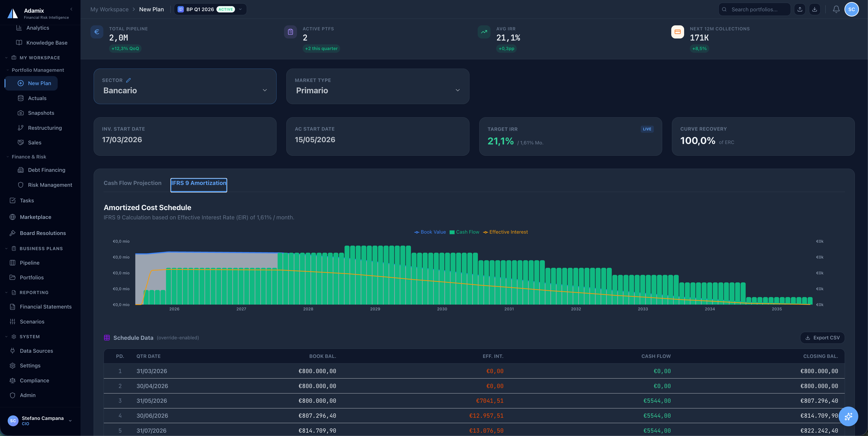Open the floating AI sparkle assistant button

tap(848, 416)
